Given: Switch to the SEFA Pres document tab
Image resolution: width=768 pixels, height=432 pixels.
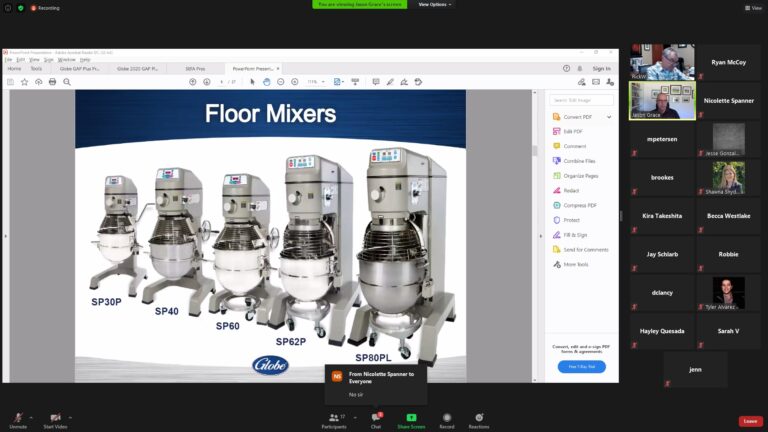Looking at the screenshot, I should (x=195, y=69).
